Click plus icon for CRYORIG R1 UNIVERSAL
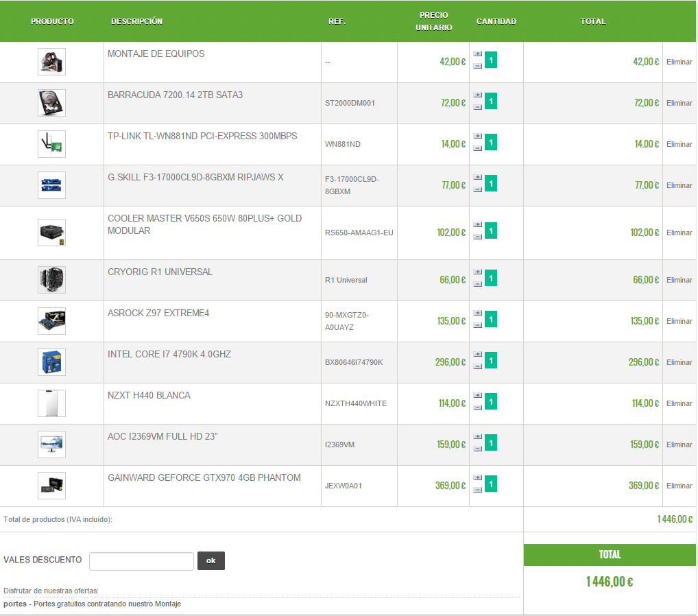The image size is (698, 616). tap(477, 272)
